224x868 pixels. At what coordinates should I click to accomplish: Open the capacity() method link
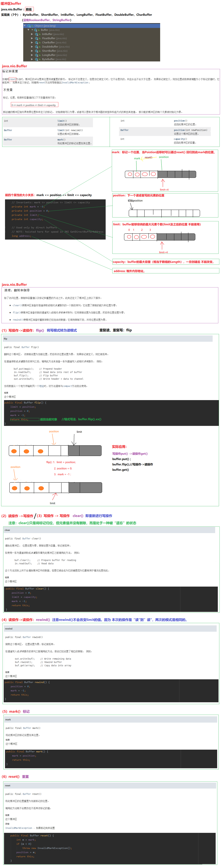[x=180, y=139]
